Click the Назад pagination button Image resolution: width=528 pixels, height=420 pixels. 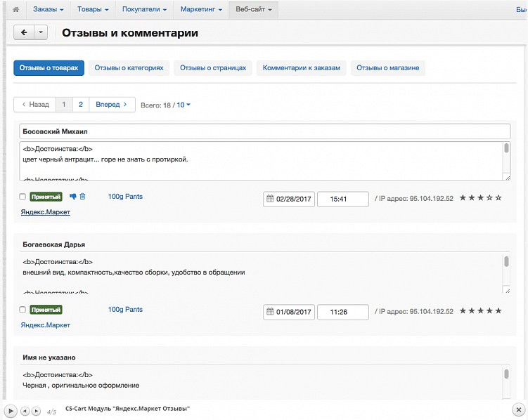[35, 105]
